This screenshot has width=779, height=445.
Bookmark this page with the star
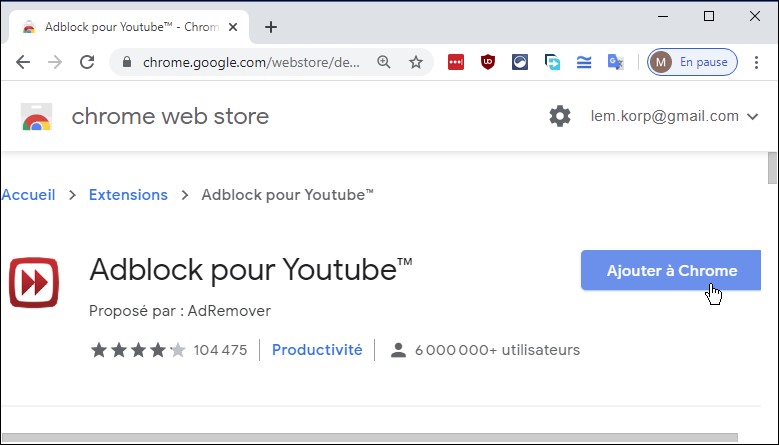click(416, 62)
